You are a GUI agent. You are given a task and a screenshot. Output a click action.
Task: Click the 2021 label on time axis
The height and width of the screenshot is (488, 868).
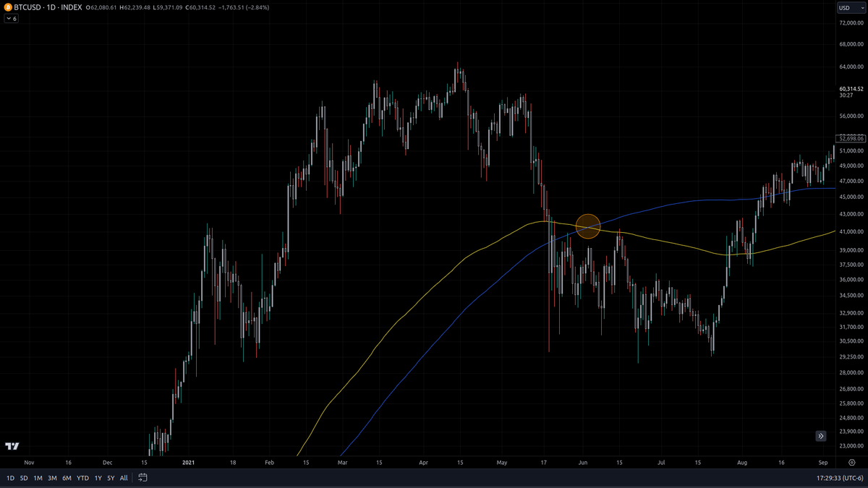189,461
